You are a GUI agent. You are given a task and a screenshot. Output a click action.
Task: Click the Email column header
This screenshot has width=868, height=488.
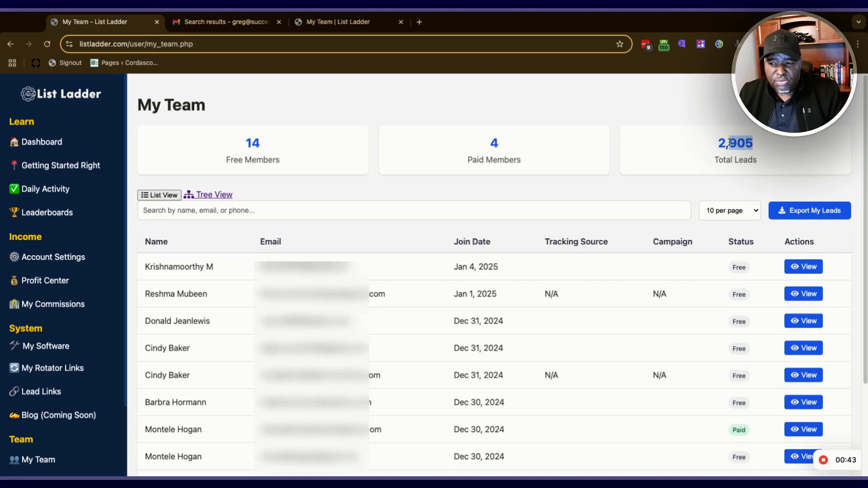(x=270, y=241)
